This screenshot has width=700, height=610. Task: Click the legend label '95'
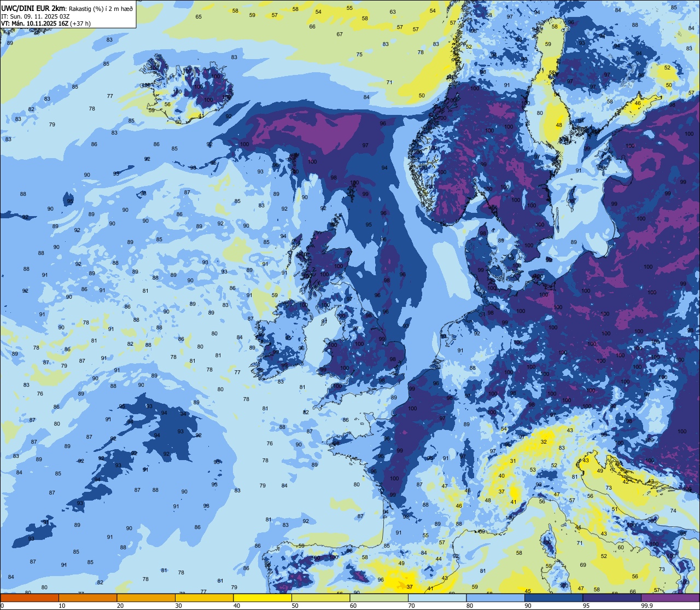point(586,606)
